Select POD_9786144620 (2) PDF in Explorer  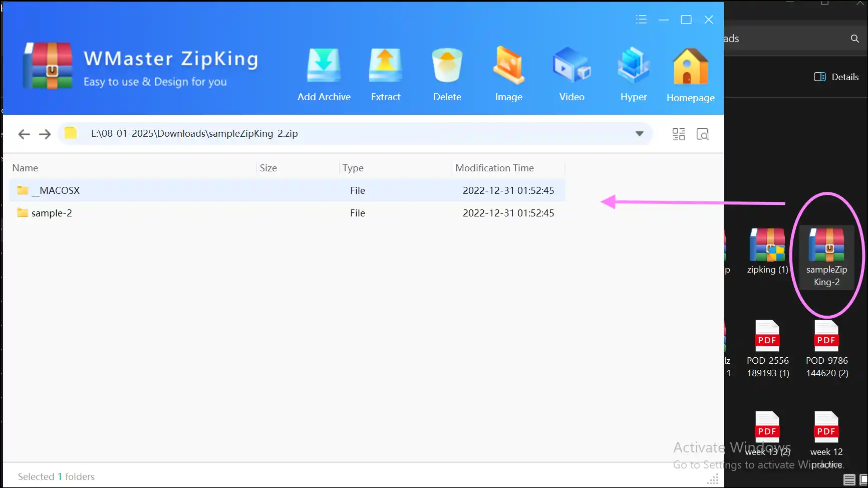pyautogui.click(x=827, y=349)
